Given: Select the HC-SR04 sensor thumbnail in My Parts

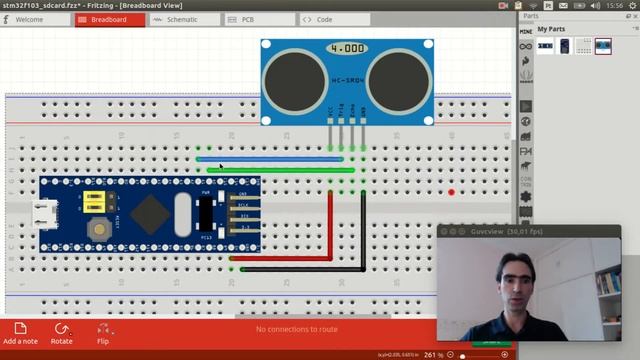Looking at the screenshot, I should 603,46.
